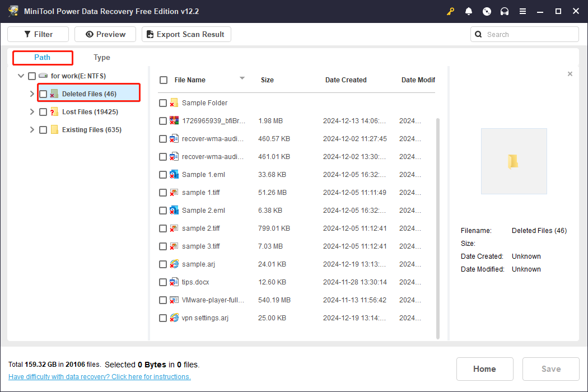
Task: Open the data recovery instructions link
Action: pos(99,377)
